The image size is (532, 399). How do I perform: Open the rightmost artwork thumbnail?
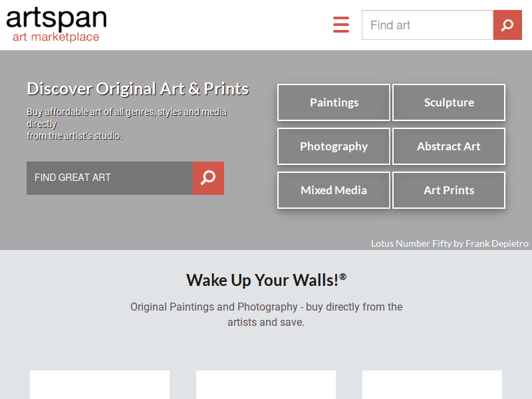coord(432,384)
